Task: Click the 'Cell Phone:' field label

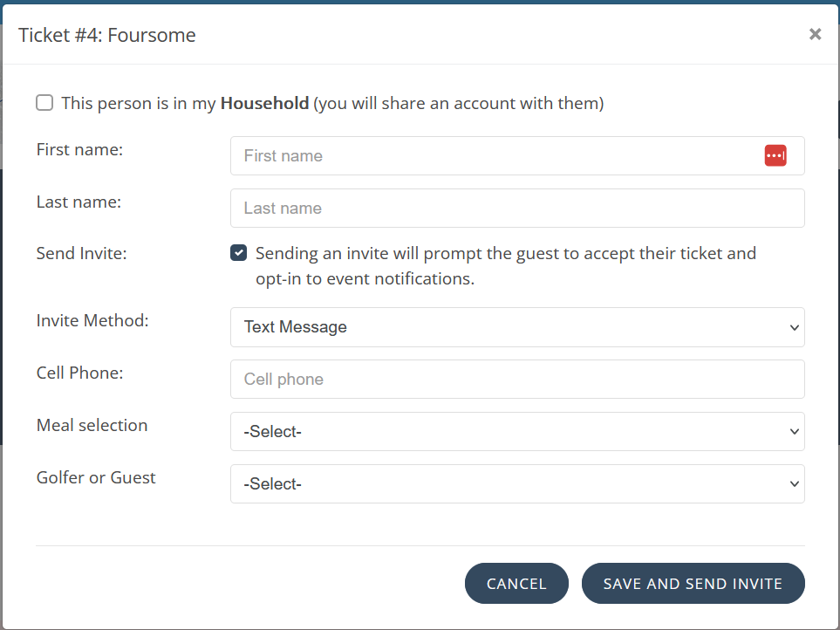Action: pos(79,373)
